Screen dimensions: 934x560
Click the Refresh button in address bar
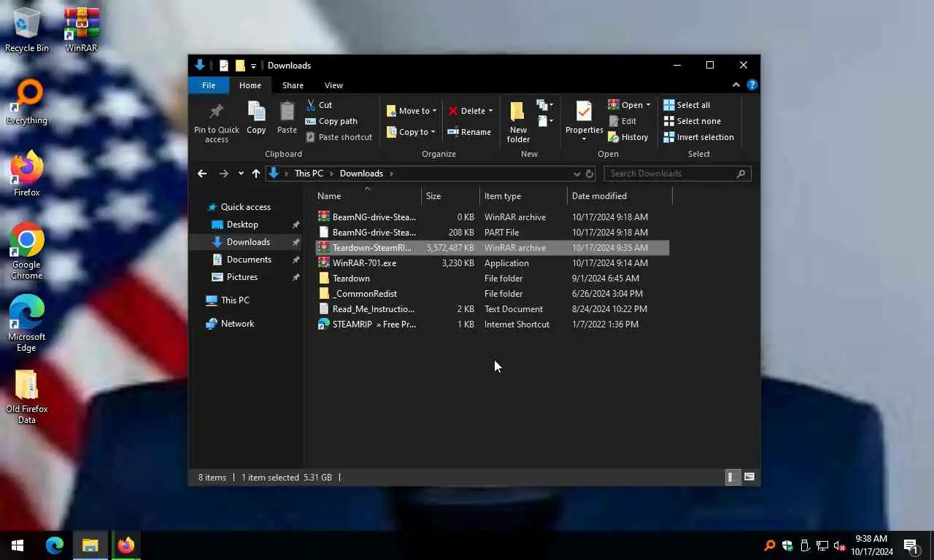(x=590, y=174)
